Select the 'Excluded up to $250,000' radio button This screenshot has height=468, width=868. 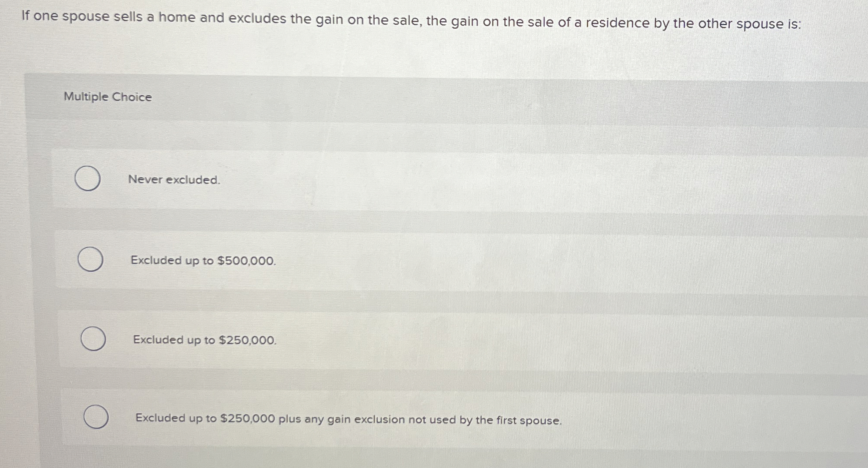(x=93, y=339)
